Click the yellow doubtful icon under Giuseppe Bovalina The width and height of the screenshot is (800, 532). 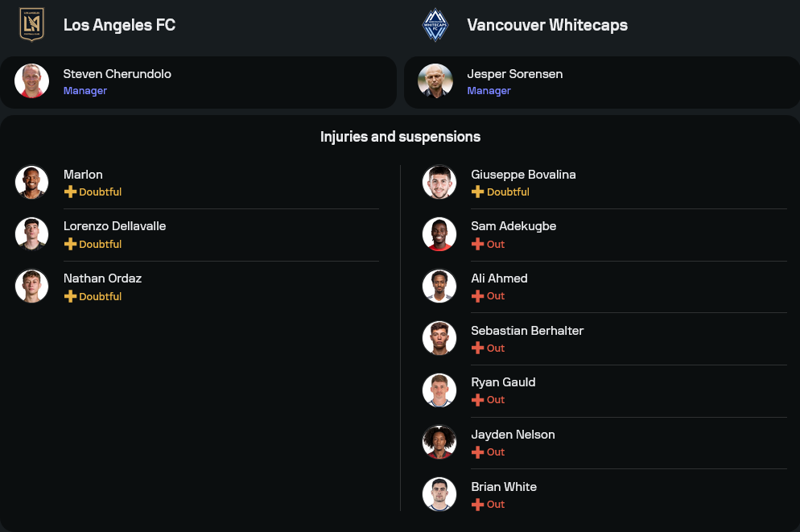477,192
